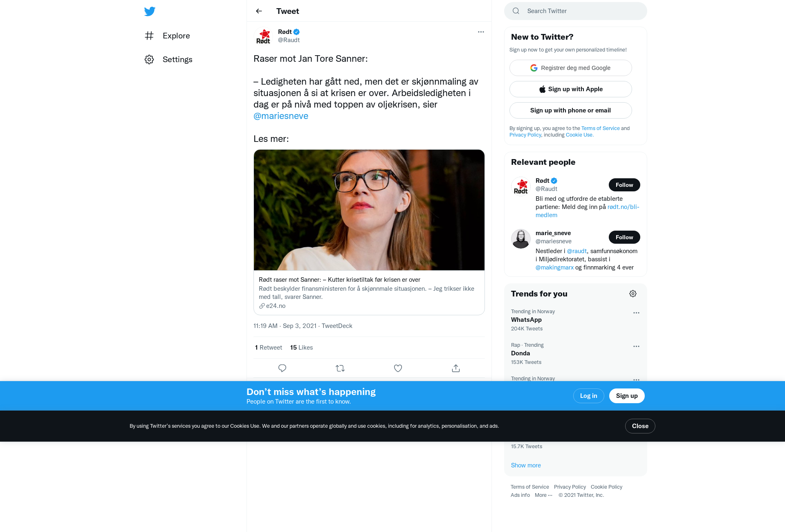This screenshot has height=532, width=785.
Task: Click the Twitter bird logo
Action: click(x=150, y=11)
